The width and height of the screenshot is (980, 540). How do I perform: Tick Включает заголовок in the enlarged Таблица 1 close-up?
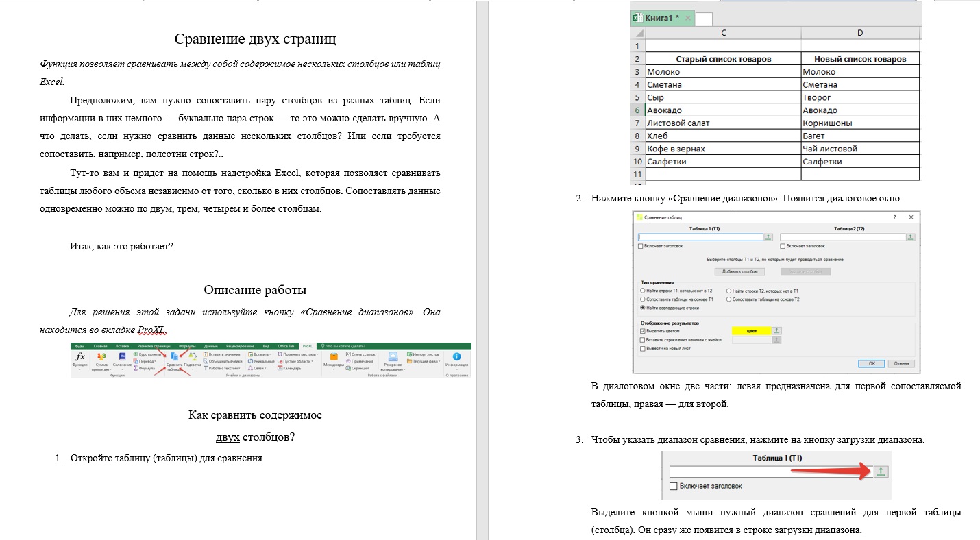pyautogui.click(x=674, y=486)
